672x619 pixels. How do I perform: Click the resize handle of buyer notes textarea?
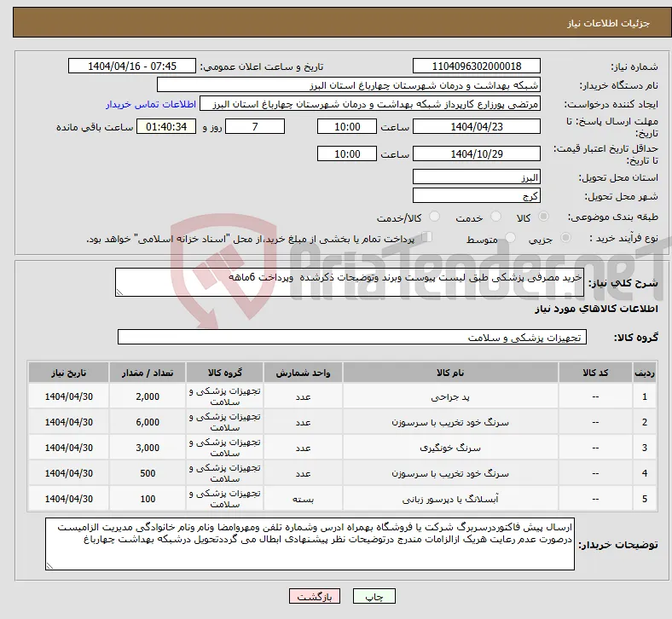tap(49, 566)
